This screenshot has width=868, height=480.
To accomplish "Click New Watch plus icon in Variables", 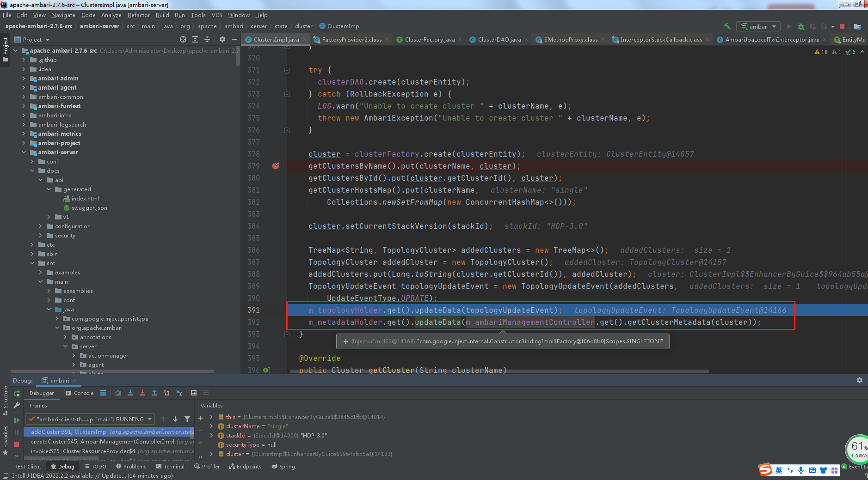I will coord(200,418).
